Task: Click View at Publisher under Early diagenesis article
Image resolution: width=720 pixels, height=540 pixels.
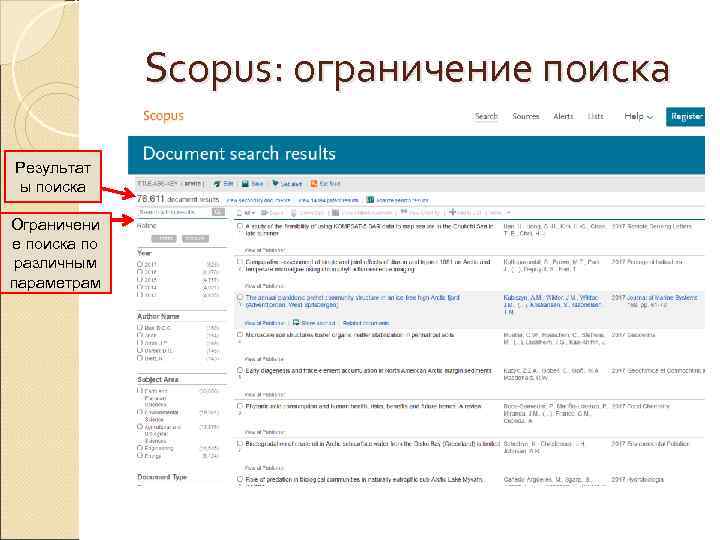Action: tap(264, 394)
